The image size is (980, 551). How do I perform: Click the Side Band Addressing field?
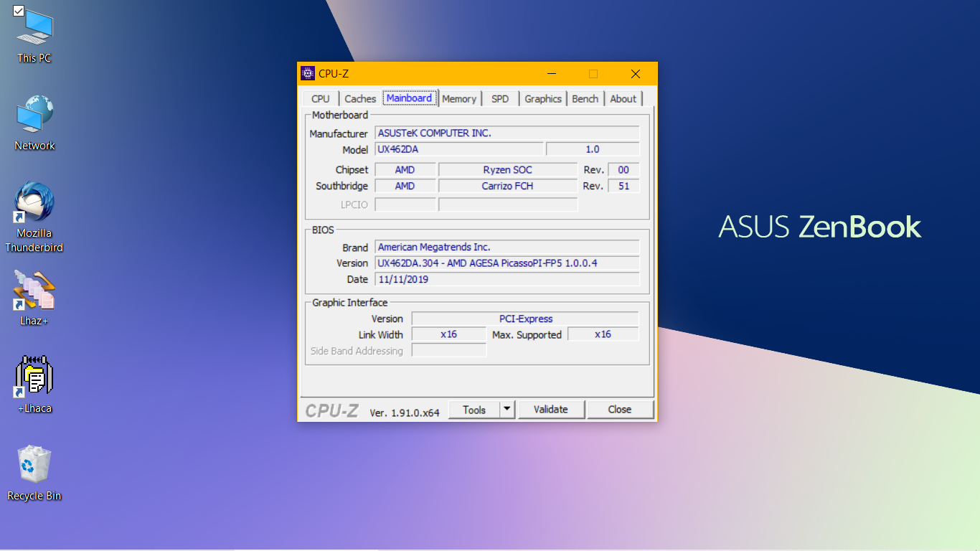click(x=449, y=351)
